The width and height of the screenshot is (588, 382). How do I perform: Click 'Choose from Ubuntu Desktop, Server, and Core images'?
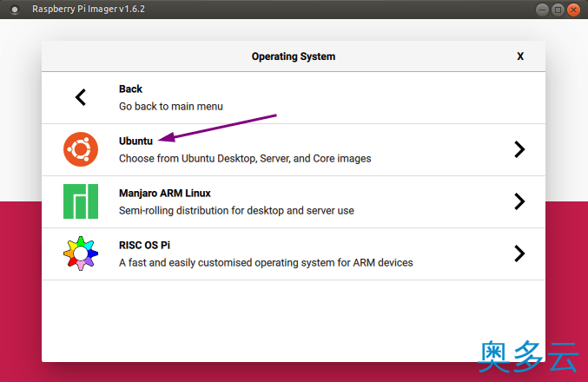point(245,159)
